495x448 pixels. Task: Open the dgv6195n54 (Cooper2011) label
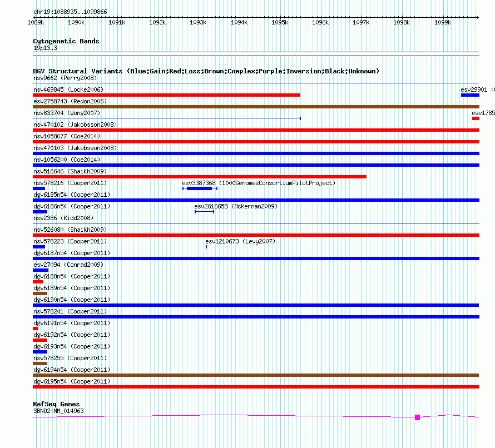click(x=72, y=381)
